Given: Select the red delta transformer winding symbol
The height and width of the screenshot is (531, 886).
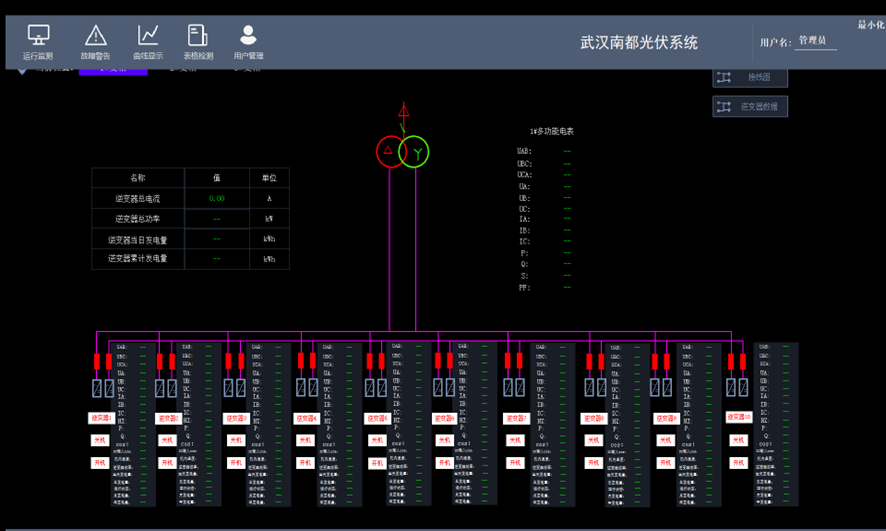Looking at the screenshot, I should tap(389, 151).
